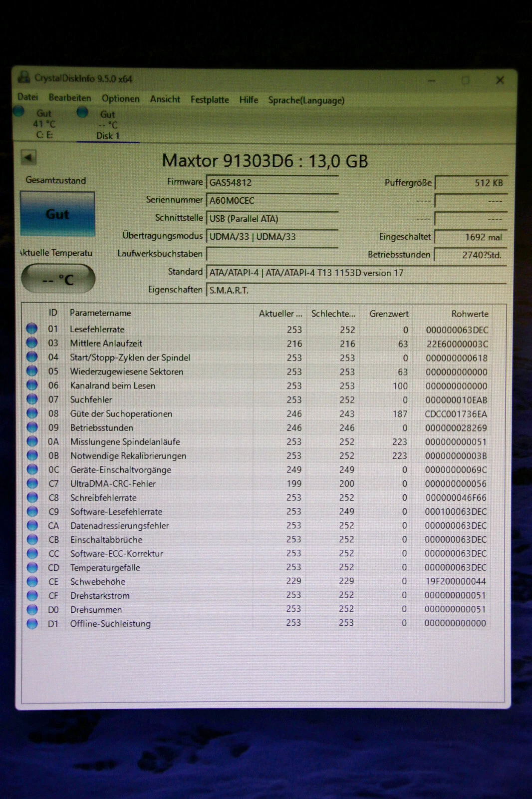Click raw value 19F200000044

[455, 581]
